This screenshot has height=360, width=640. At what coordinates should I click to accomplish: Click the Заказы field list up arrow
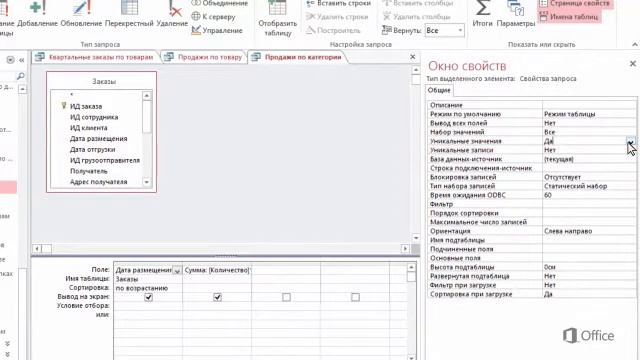coord(147,96)
